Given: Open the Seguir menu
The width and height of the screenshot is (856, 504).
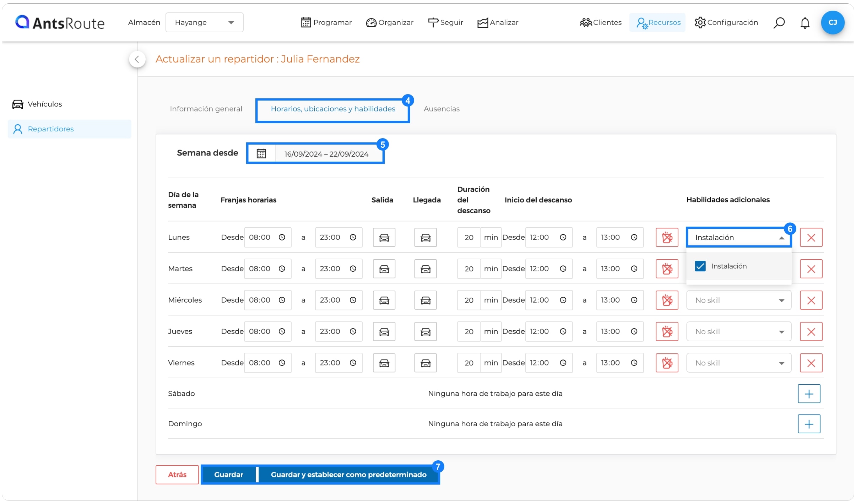Looking at the screenshot, I should coord(445,22).
